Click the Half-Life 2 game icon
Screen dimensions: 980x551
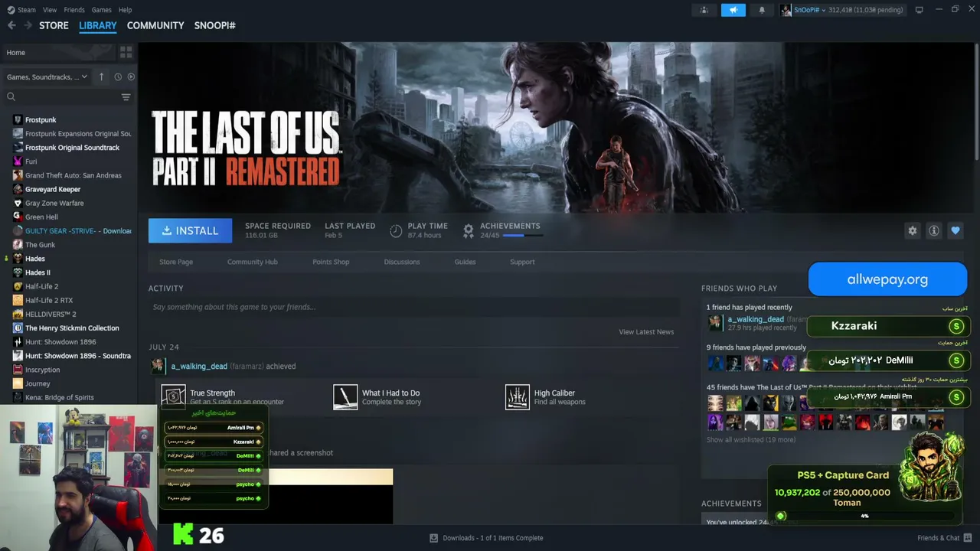click(18, 286)
